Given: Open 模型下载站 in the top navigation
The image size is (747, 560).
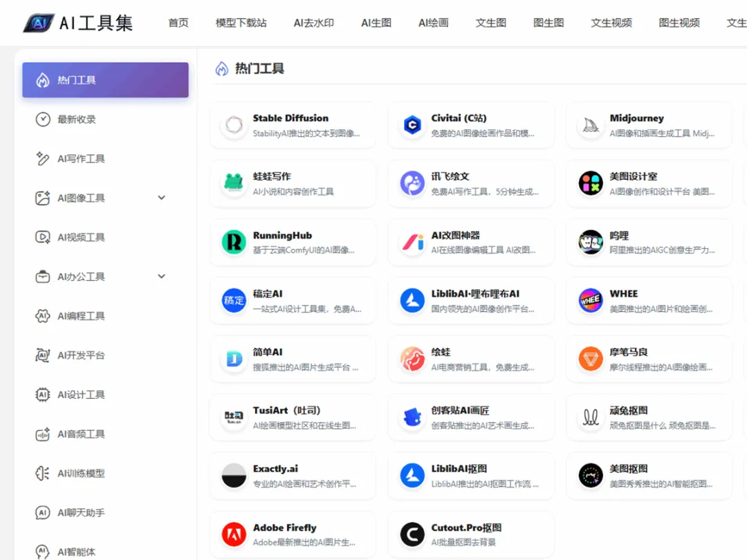Looking at the screenshot, I should coord(241,22).
